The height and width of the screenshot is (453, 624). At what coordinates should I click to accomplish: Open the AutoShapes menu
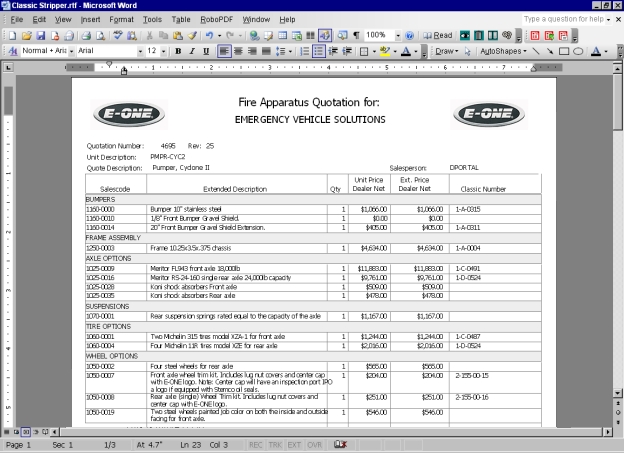pyautogui.click(x=503, y=51)
